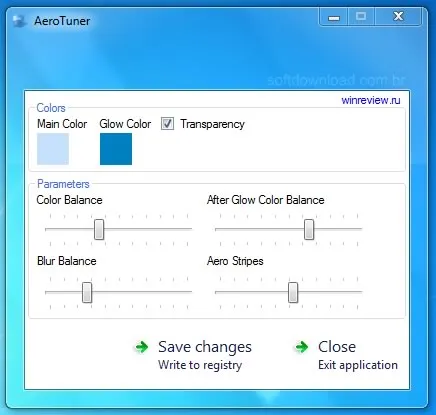Open the Main Color swatch
436x415 pixels.
pyautogui.click(x=53, y=149)
